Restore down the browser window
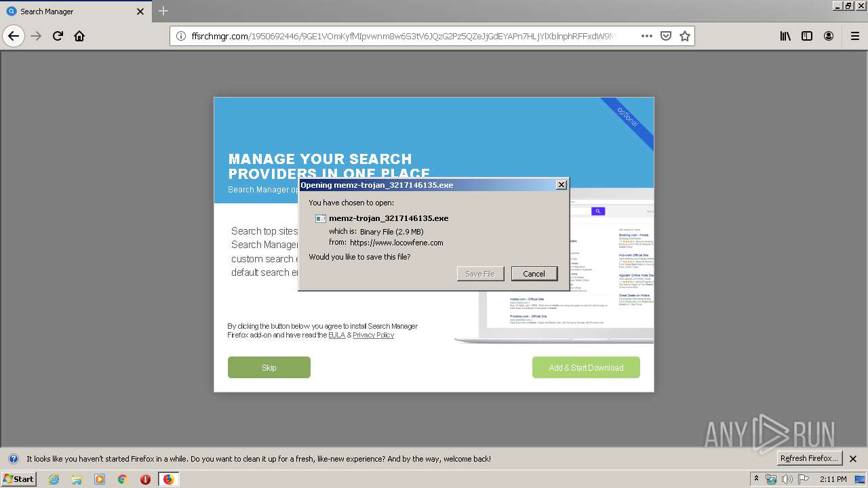This screenshot has width=868, height=488. point(848,5)
